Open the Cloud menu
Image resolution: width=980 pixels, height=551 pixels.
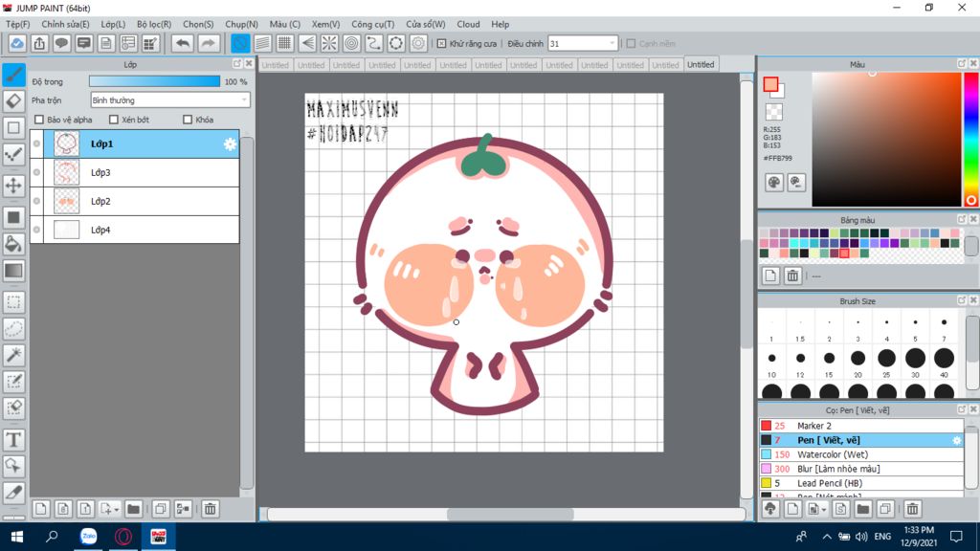coord(468,24)
